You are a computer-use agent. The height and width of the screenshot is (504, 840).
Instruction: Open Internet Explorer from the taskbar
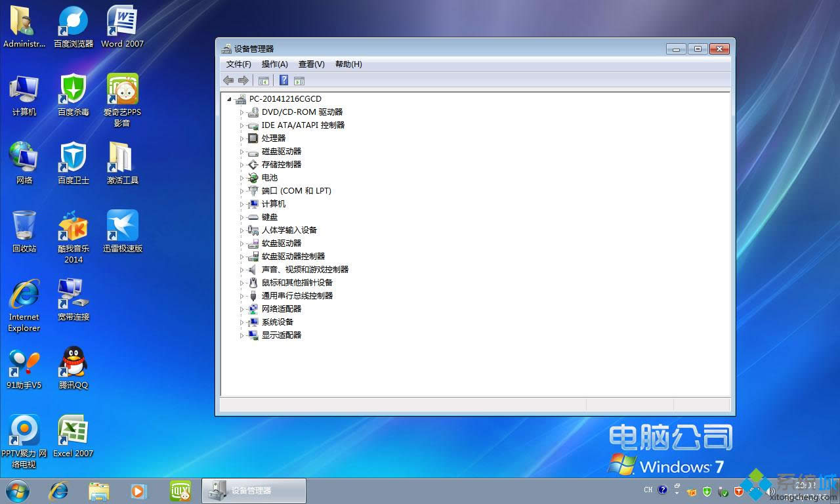58,490
